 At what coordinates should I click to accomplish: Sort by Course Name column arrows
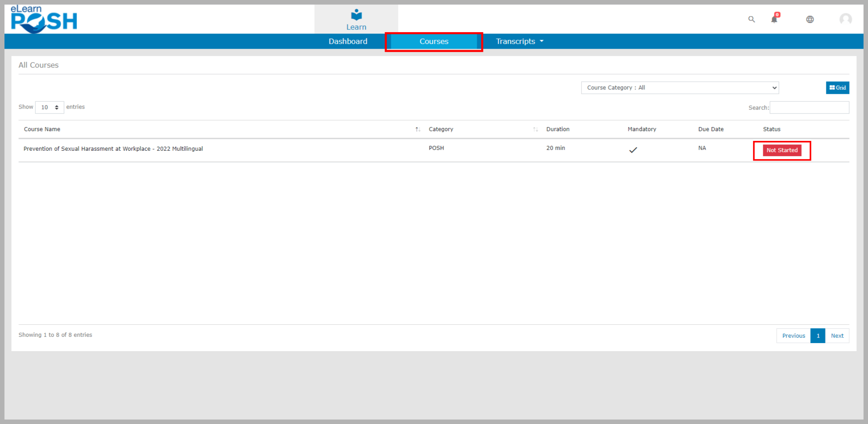[417, 129]
